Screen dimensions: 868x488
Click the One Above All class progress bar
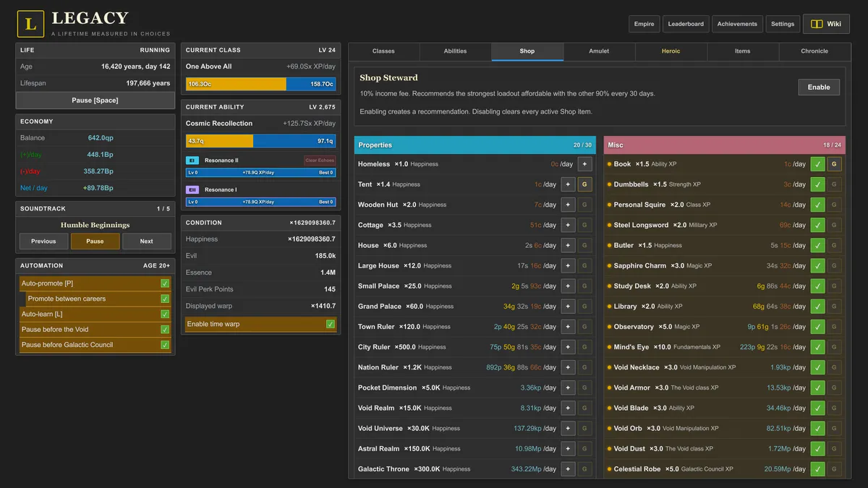(260, 84)
